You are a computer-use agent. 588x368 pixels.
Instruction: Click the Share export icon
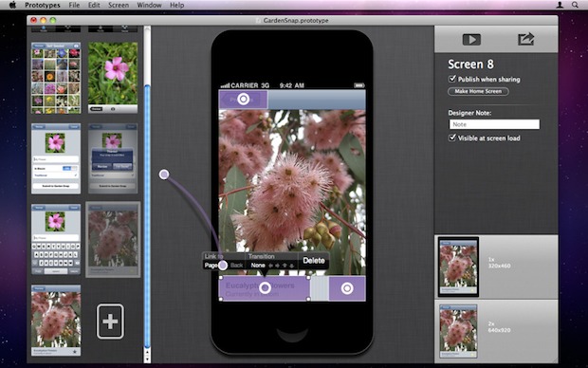(525, 39)
